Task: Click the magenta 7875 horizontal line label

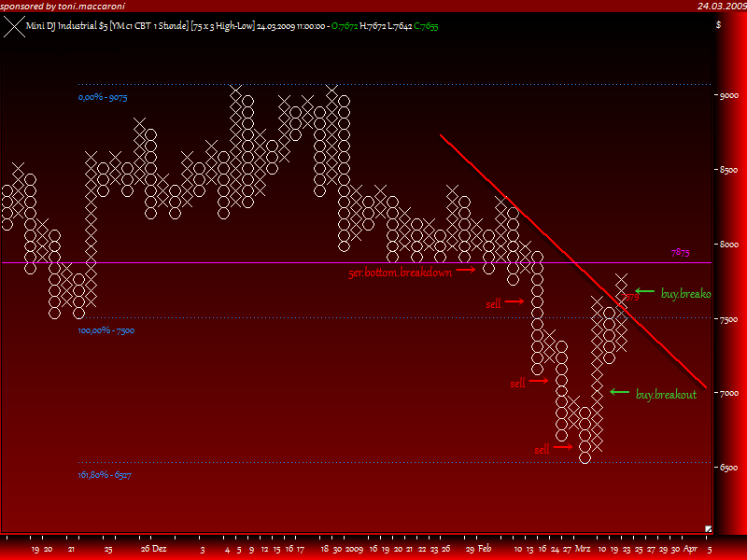Action: [681, 252]
